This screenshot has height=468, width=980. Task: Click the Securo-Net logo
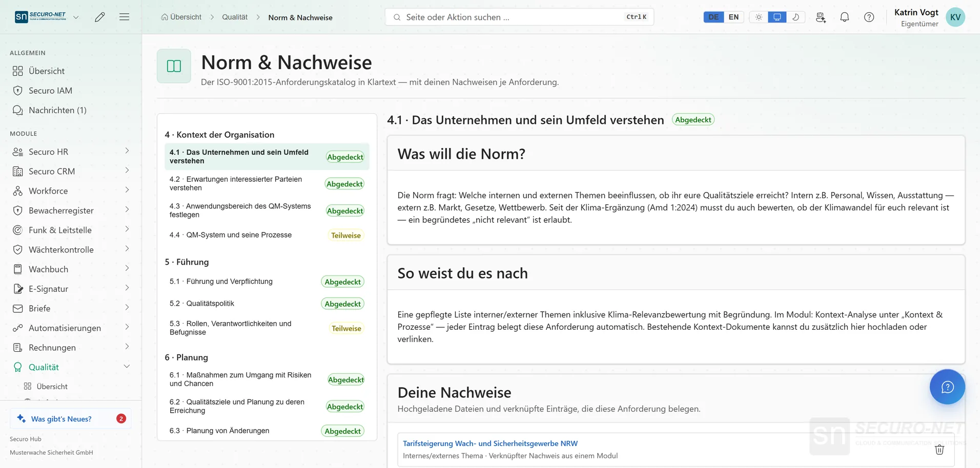click(40, 17)
